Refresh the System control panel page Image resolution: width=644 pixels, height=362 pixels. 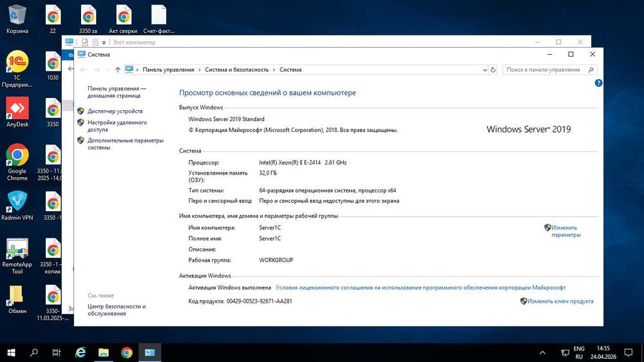(x=493, y=70)
